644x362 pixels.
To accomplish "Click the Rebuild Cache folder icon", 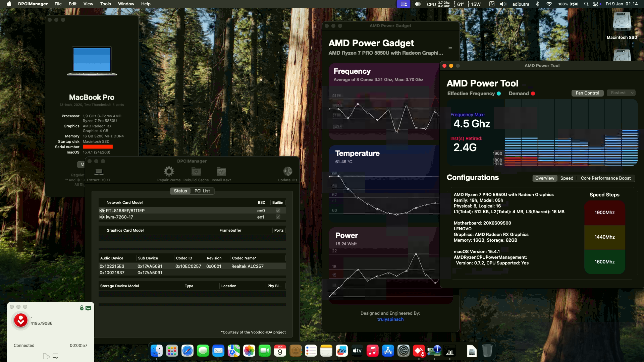I will pyautogui.click(x=196, y=172).
